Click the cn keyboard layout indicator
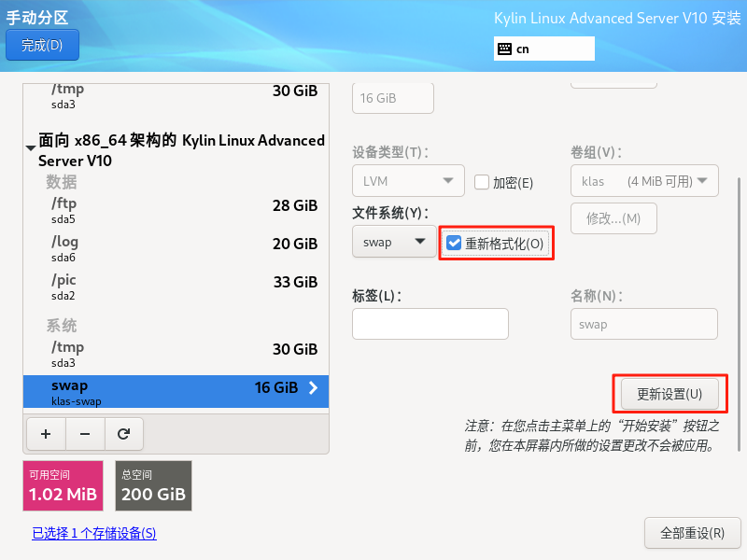 coord(544,49)
